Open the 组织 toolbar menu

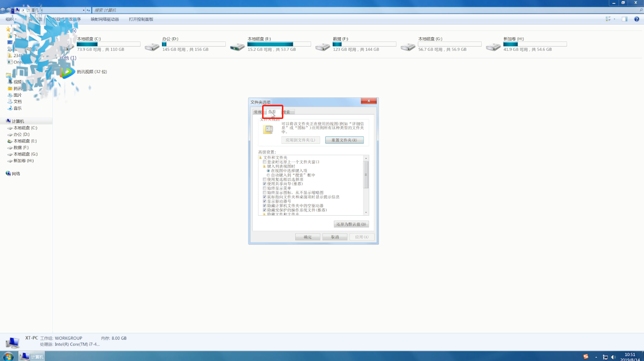10,19
